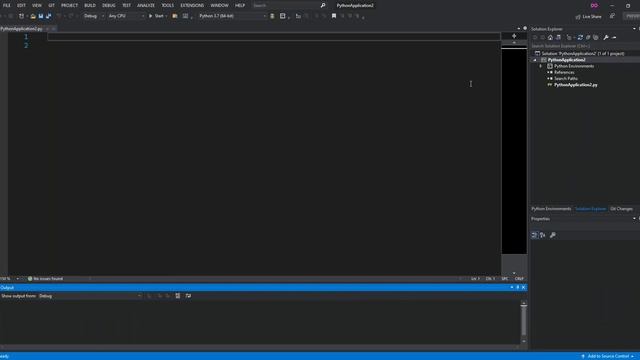
Task: Open the WINDOW menu
Action: point(220,5)
